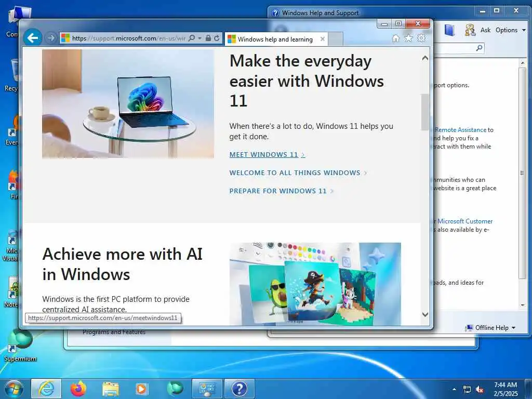The image size is (532, 399).
Task: Click the network tray icon
Action: pos(467,390)
